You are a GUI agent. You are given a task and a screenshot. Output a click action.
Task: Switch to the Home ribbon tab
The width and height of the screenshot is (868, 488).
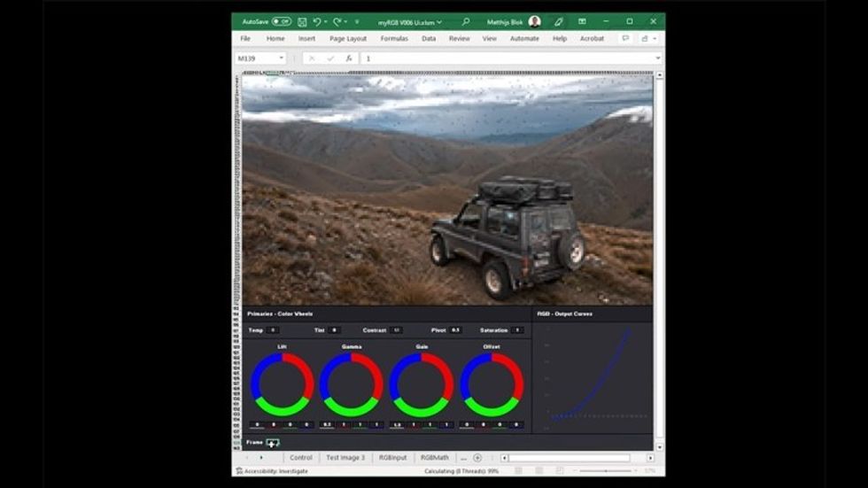pos(275,39)
